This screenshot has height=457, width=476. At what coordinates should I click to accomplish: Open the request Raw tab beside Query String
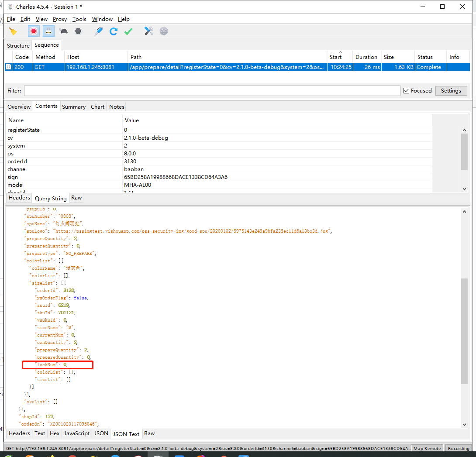76,198
